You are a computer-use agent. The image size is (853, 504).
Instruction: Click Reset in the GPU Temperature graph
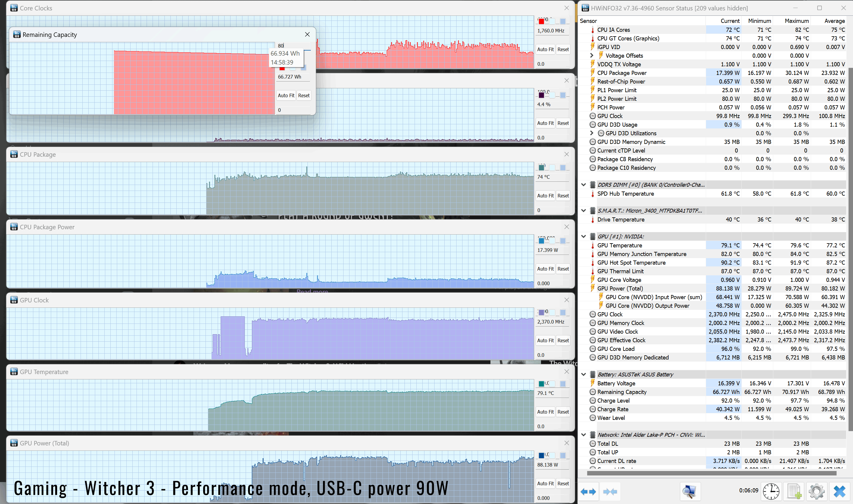tap(563, 412)
